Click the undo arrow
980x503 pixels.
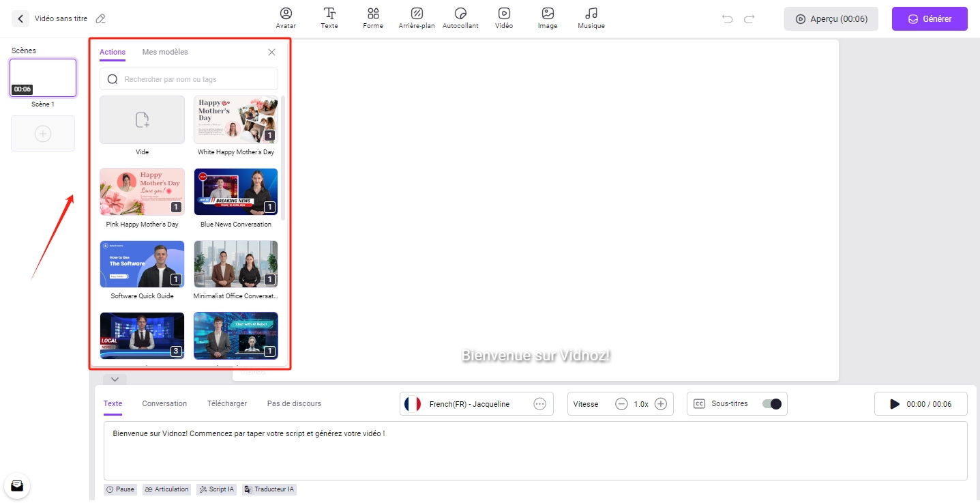tap(728, 18)
